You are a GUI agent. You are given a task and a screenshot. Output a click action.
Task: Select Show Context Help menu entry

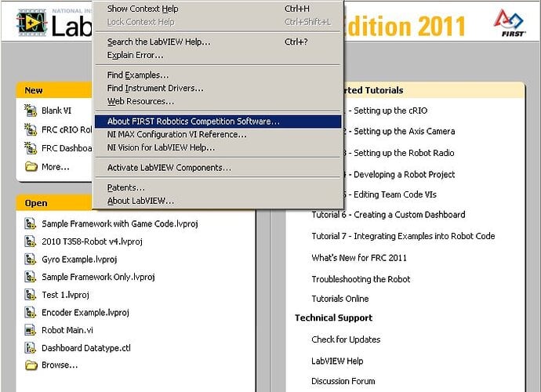point(218,9)
